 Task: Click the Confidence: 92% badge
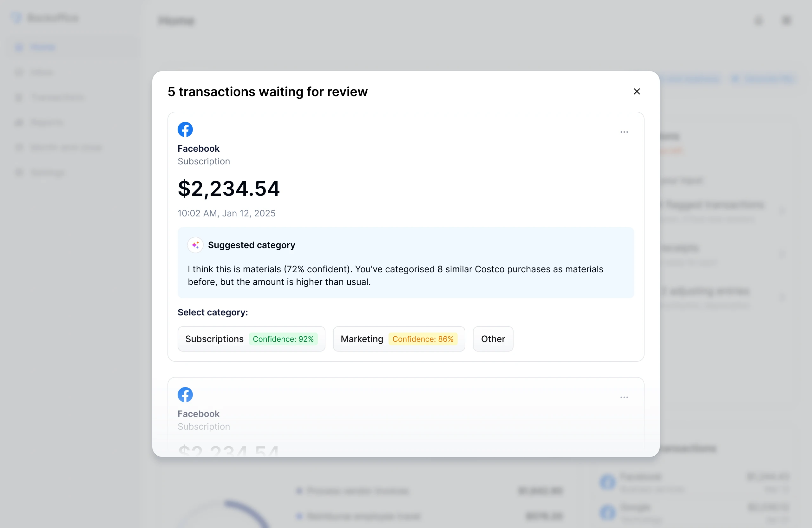[x=283, y=339]
